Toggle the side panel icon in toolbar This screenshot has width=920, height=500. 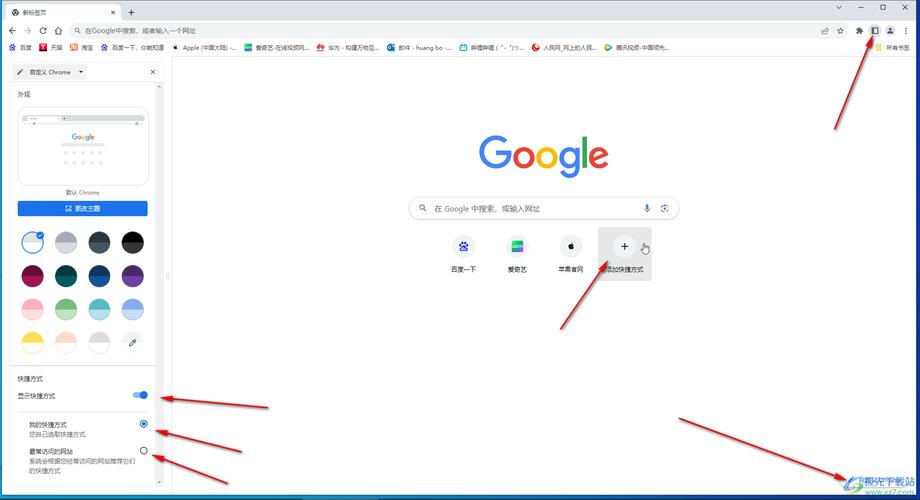875,31
